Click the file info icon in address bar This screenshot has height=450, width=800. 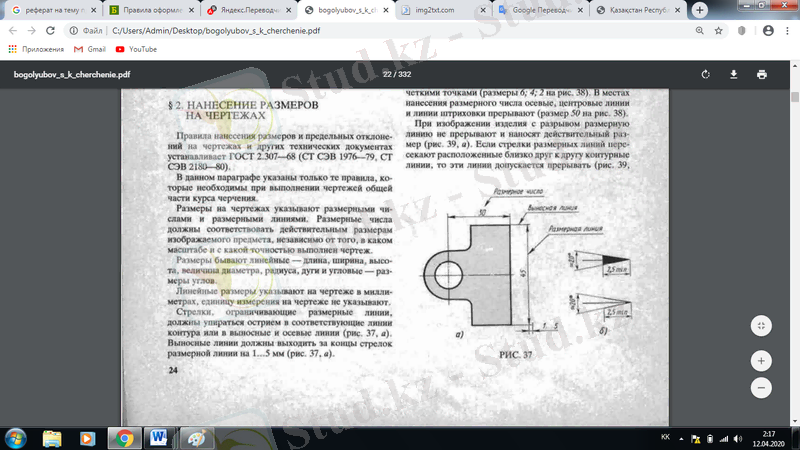[74, 31]
